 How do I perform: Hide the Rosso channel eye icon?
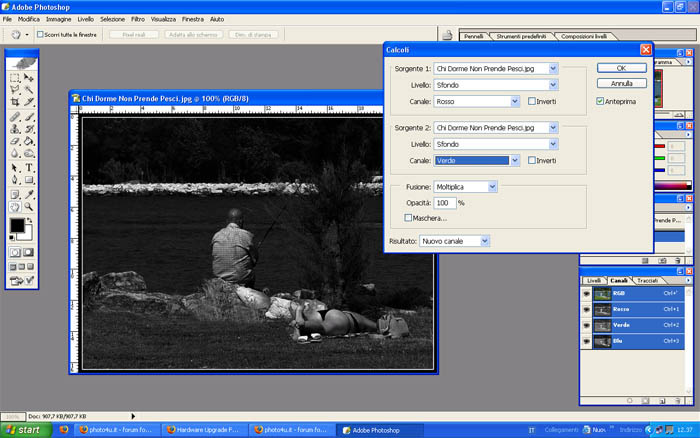[586, 310]
